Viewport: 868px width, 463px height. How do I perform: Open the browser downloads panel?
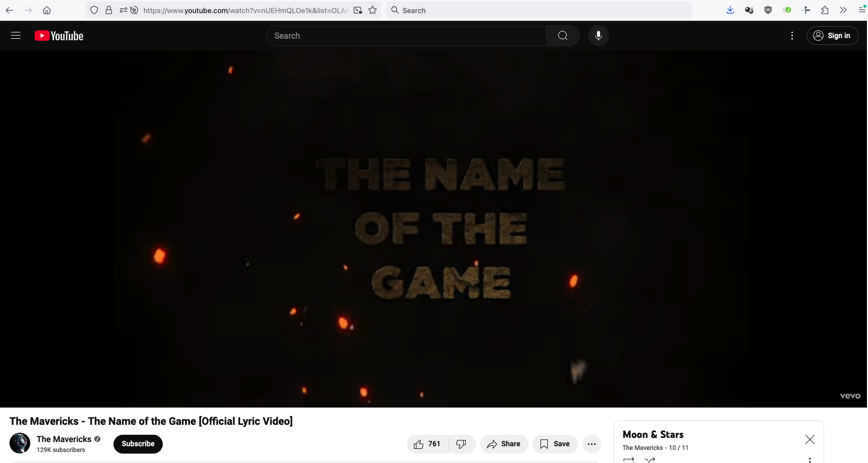click(730, 10)
